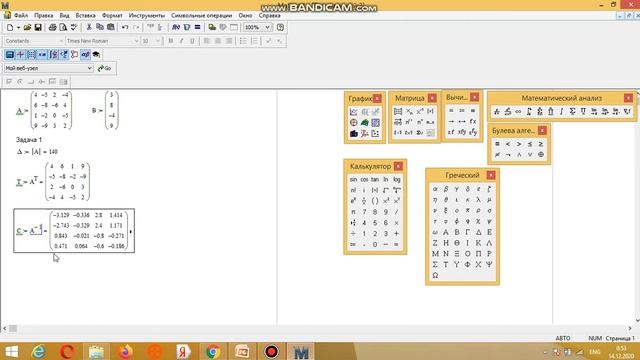The image size is (640, 360).
Task: Select the Задача 1 text region
Action: [29, 140]
